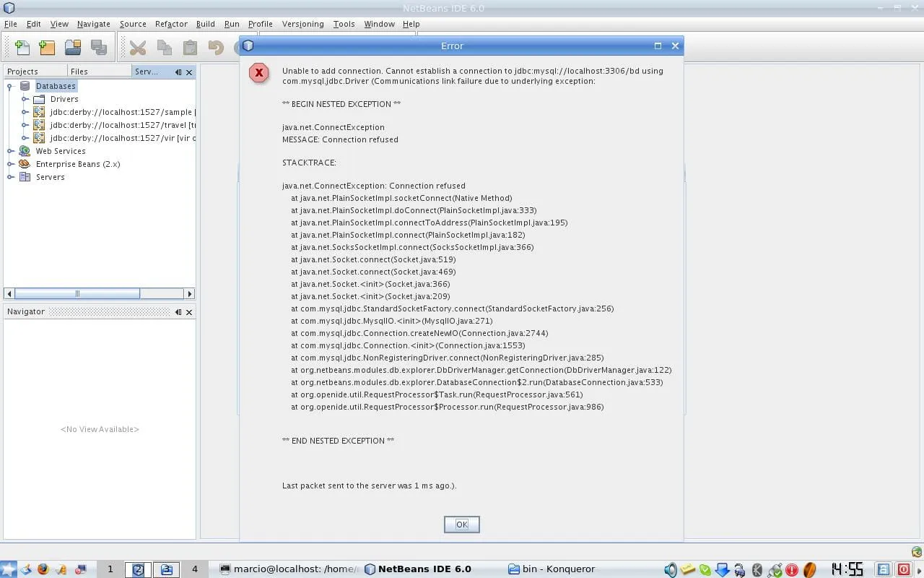Screen dimensions: 924x578
Task: Click the Databases cylinder icon
Action: pyautogui.click(x=25, y=86)
